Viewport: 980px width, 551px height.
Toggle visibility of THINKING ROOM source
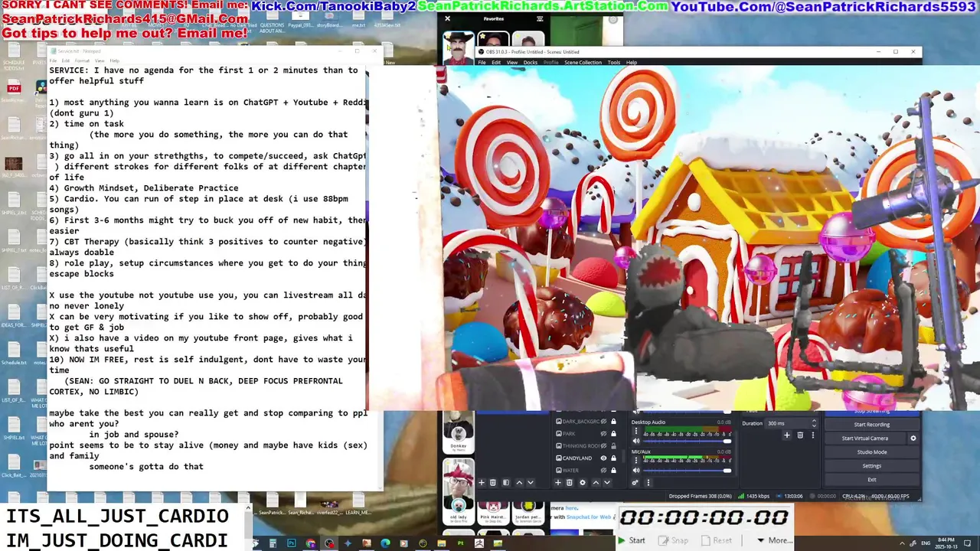point(603,446)
